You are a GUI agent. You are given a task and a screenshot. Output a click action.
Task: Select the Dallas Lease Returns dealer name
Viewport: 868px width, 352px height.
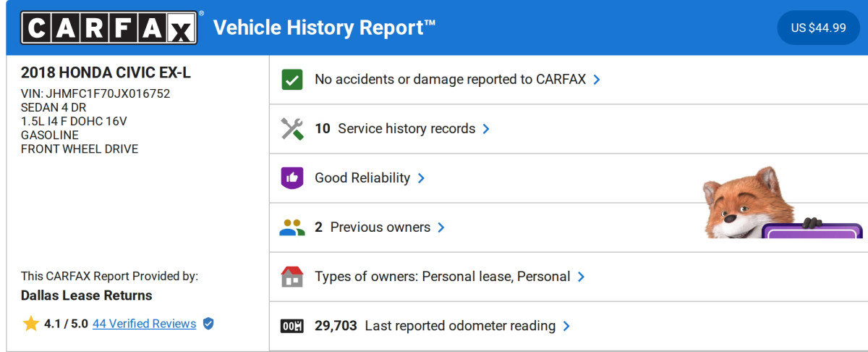tap(87, 296)
